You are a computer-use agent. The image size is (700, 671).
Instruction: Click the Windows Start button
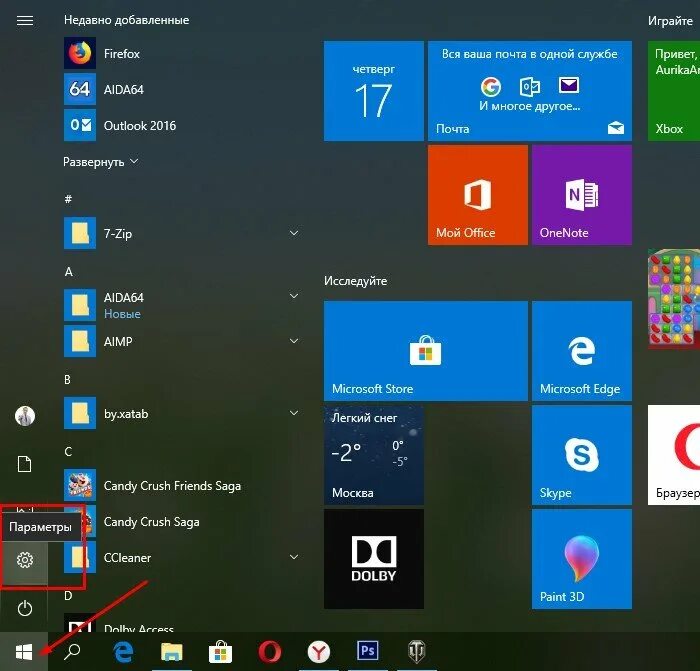[24, 652]
